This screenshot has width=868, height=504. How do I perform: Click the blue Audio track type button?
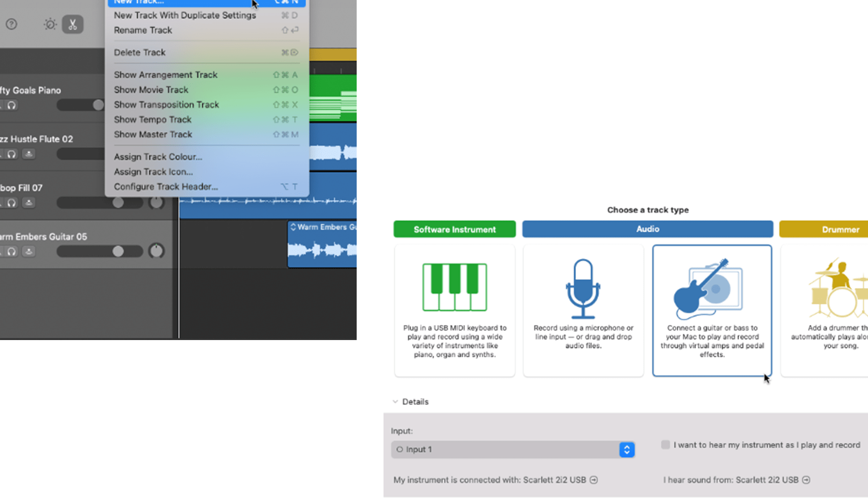[647, 229]
